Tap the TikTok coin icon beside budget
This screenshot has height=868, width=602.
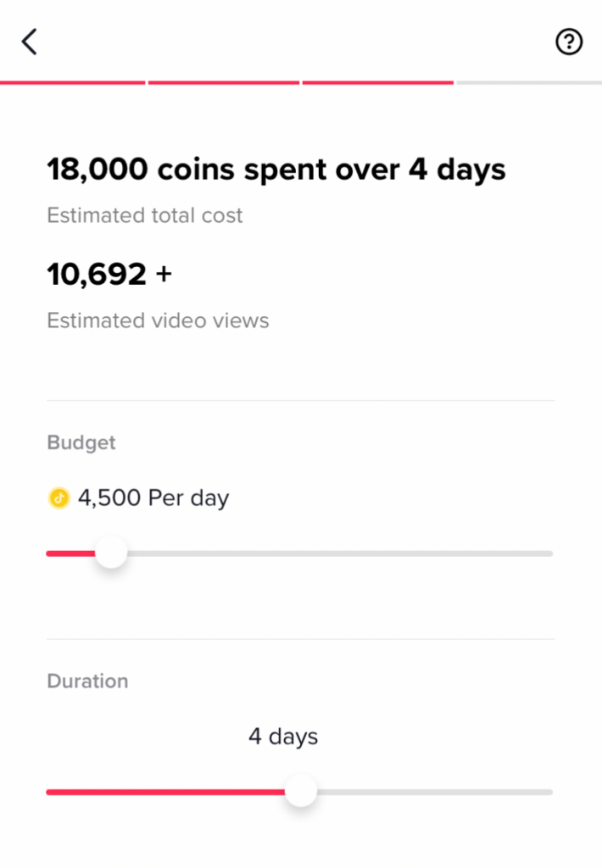[x=59, y=498]
